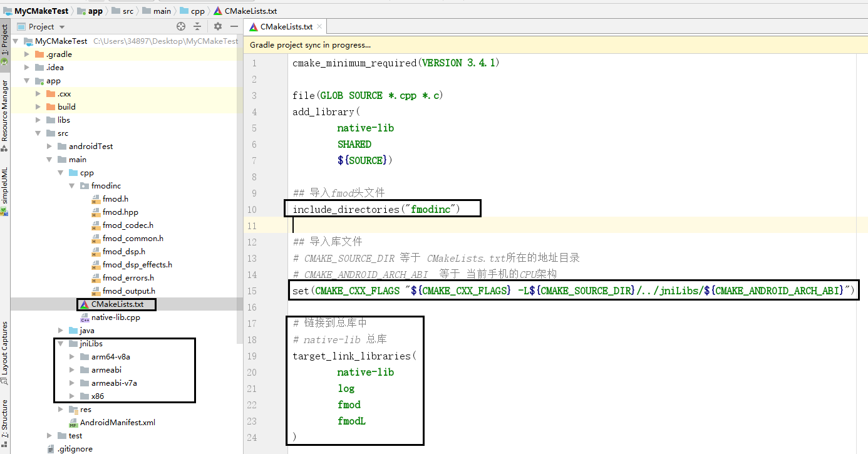Expand the build folder

tap(38, 107)
